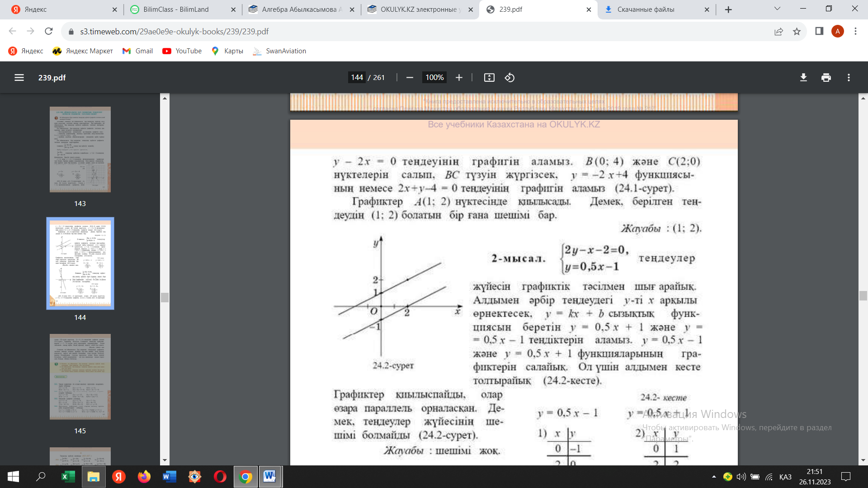Open the Gmail bookmark
This screenshot has width=868, height=488.
point(138,51)
